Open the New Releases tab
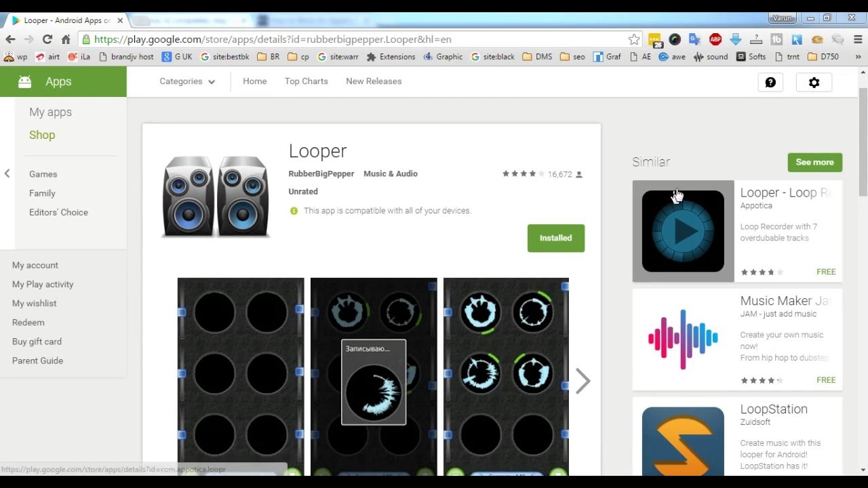This screenshot has height=488, width=868. pyautogui.click(x=374, y=81)
